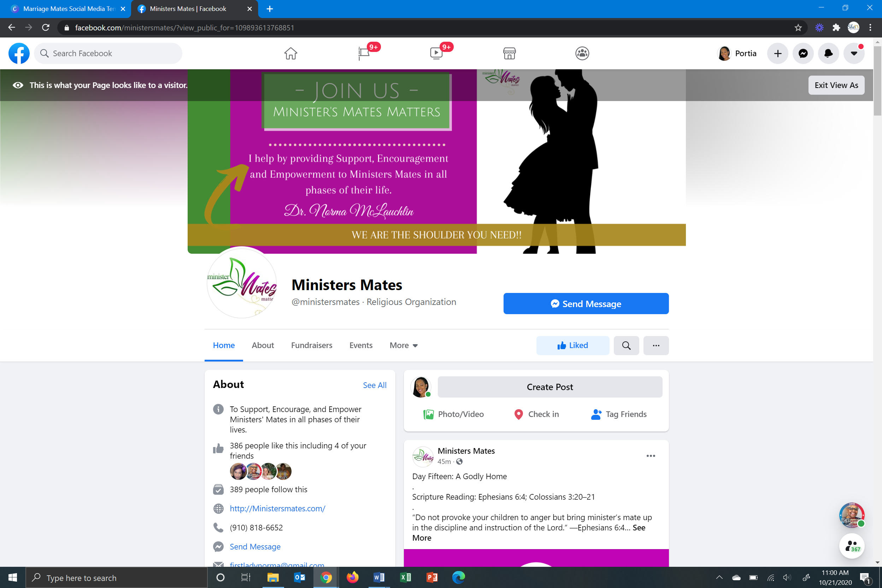Toggle the Liked button off
Image resolution: width=882 pixels, height=588 pixels.
[x=572, y=345]
